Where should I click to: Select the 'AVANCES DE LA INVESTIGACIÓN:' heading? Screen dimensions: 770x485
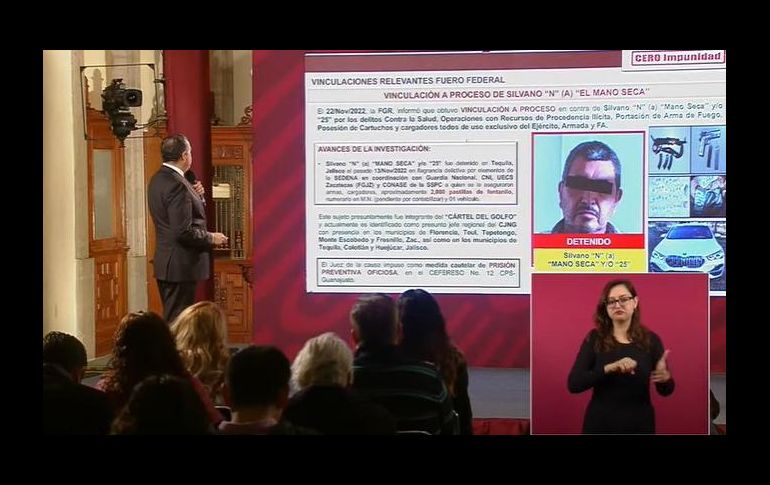point(374,149)
